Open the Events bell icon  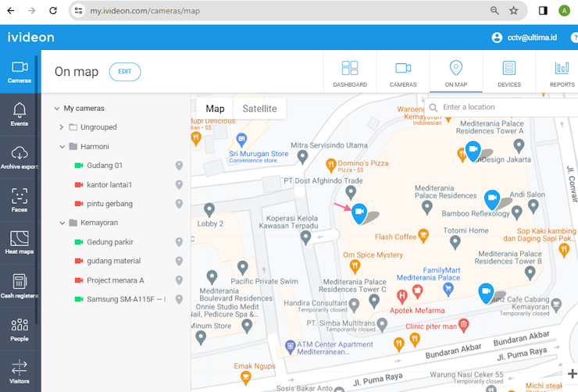[20, 109]
